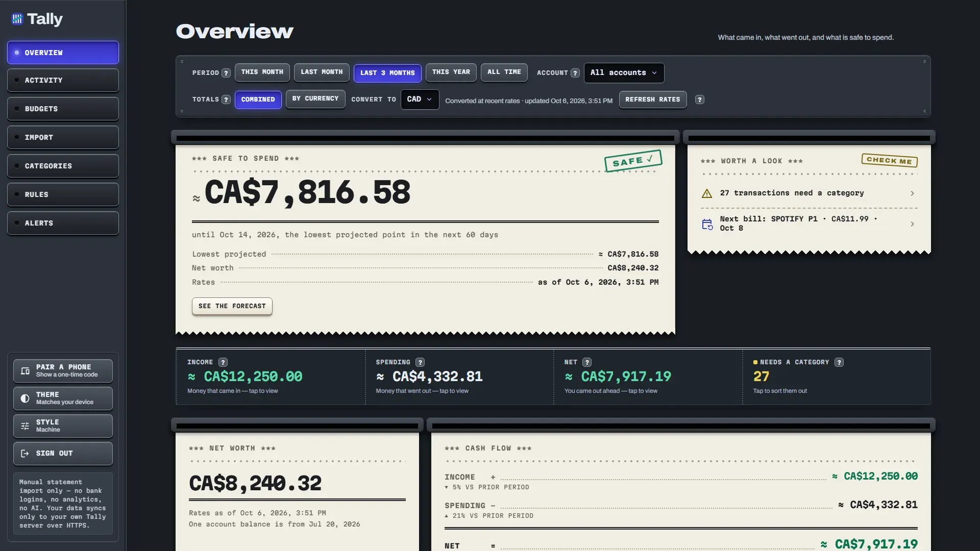Screen dimensions: 980x551
Task: Click the Theme half-circle icon
Action: pos(25,398)
